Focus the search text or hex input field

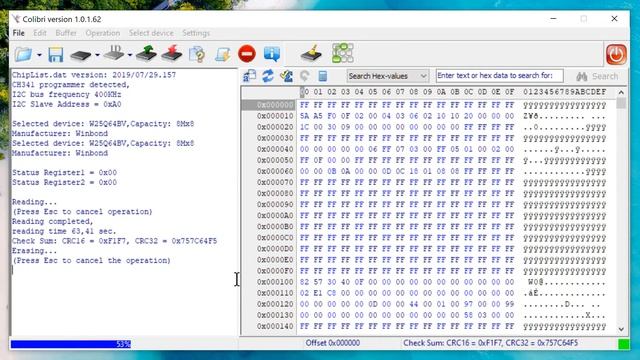click(x=500, y=76)
